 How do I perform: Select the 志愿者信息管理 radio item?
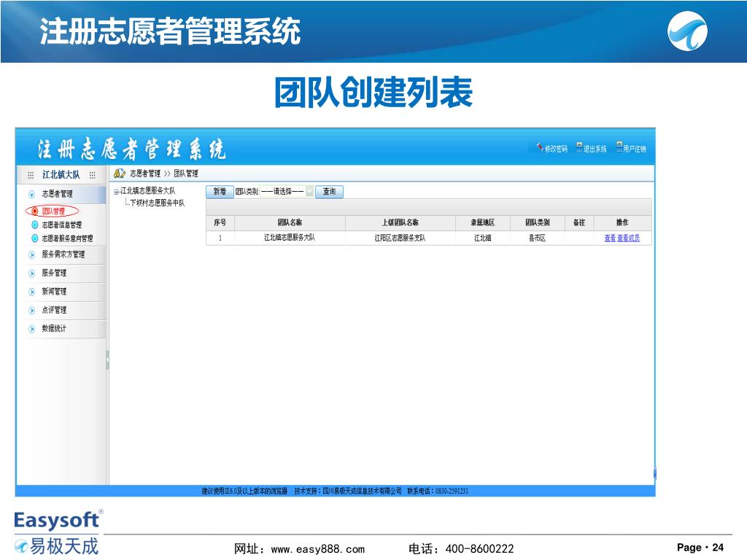pyautogui.click(x=35, y=225)
